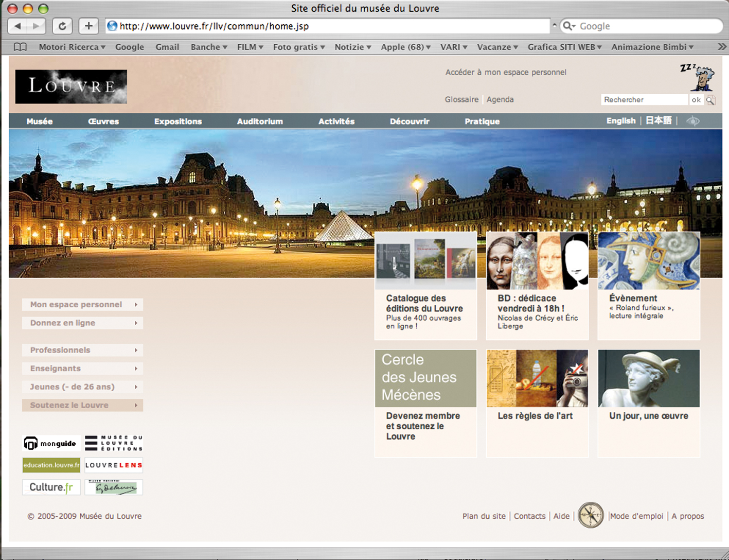Viewport: 729px width, 560px height.
Task: Add bookmark with the plus button
Action: click(x=88, y=26)
